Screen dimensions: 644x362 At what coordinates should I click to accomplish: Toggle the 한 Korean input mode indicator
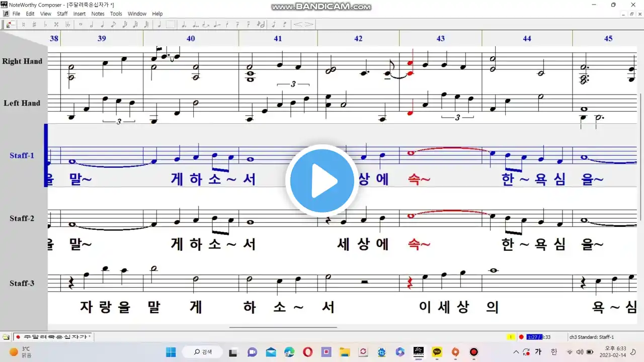pyautogui.click(x=554, y=352)
